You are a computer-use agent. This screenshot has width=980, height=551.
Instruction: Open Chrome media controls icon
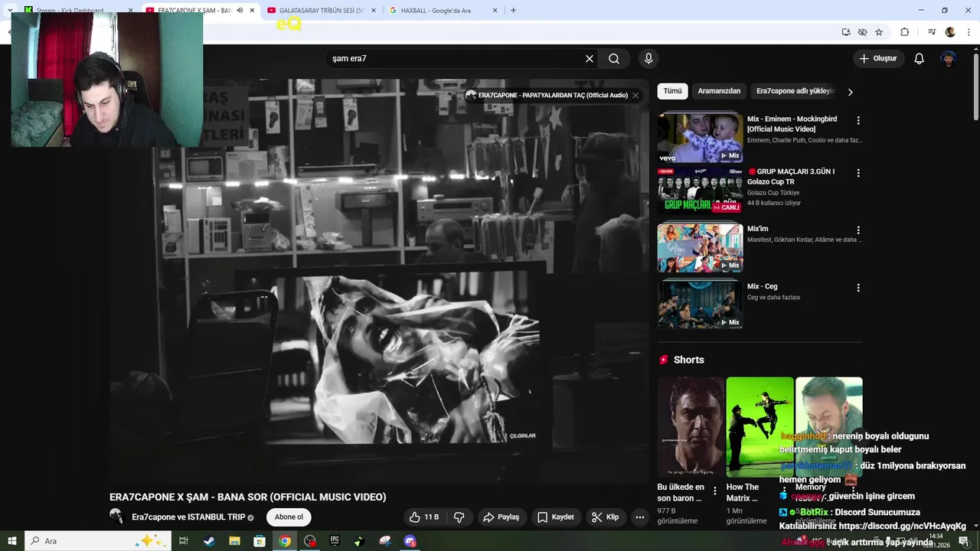[932, 32]
